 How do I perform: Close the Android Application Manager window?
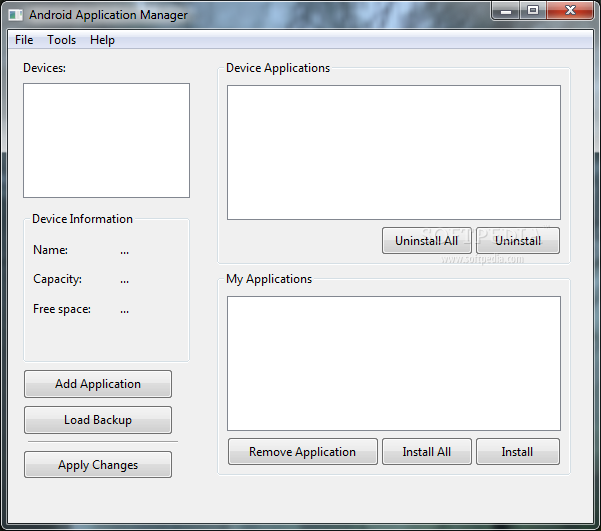pyautogui.click(x=570, y=11)
